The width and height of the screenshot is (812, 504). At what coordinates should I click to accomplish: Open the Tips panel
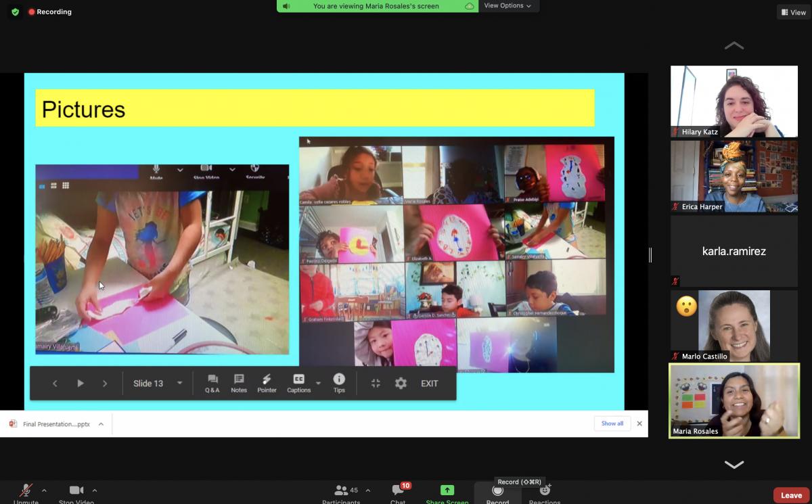tap(339, 383)
